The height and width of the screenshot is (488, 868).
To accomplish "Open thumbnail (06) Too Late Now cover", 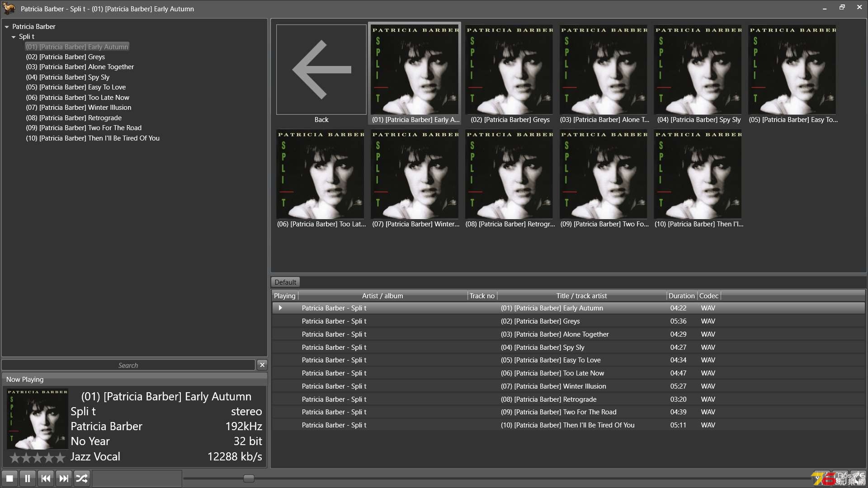I will point(321,174).
